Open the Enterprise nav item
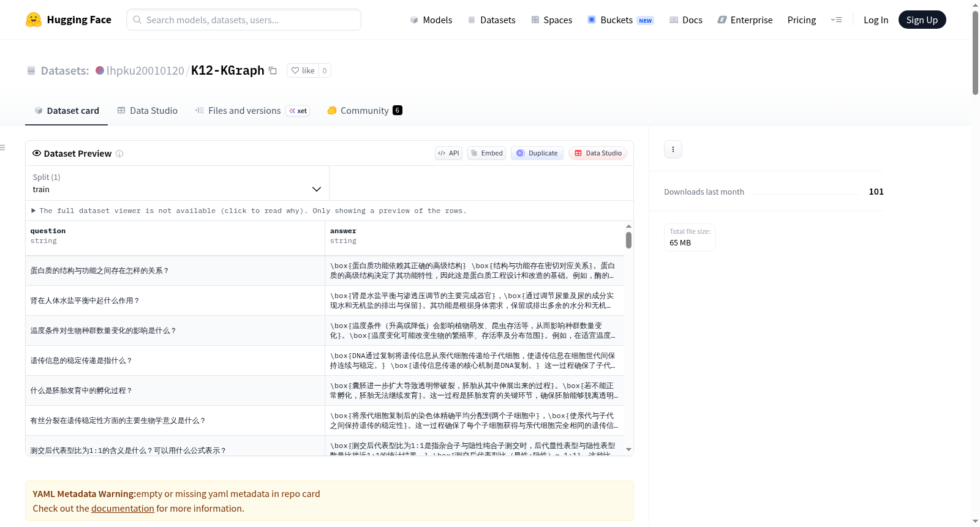 tap(745, 20)
